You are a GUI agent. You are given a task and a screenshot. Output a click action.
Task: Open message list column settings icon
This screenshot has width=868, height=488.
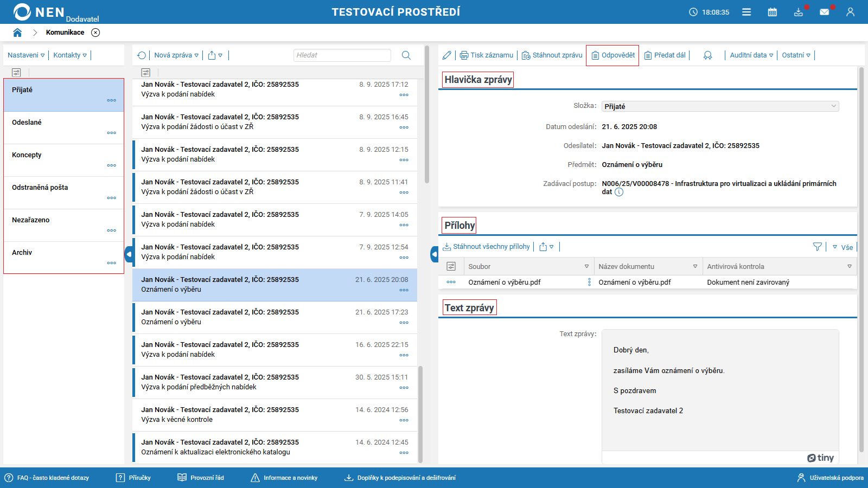(x=145, y=72)
